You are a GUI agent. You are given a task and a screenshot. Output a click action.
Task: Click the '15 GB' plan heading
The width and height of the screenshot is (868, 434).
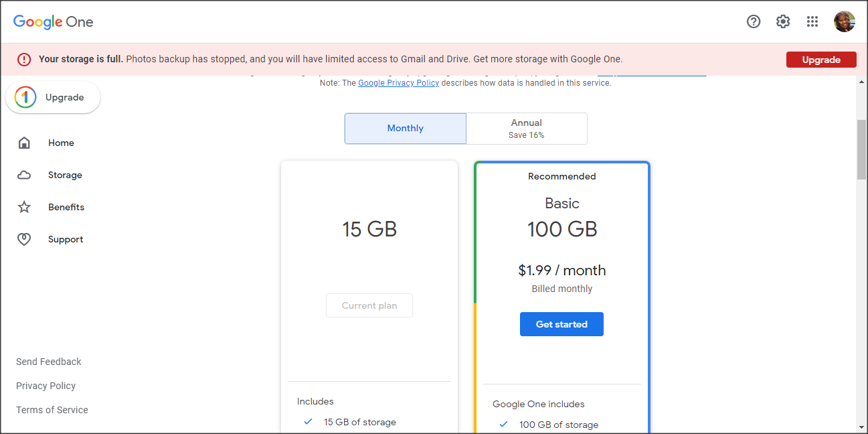[369, 229]
